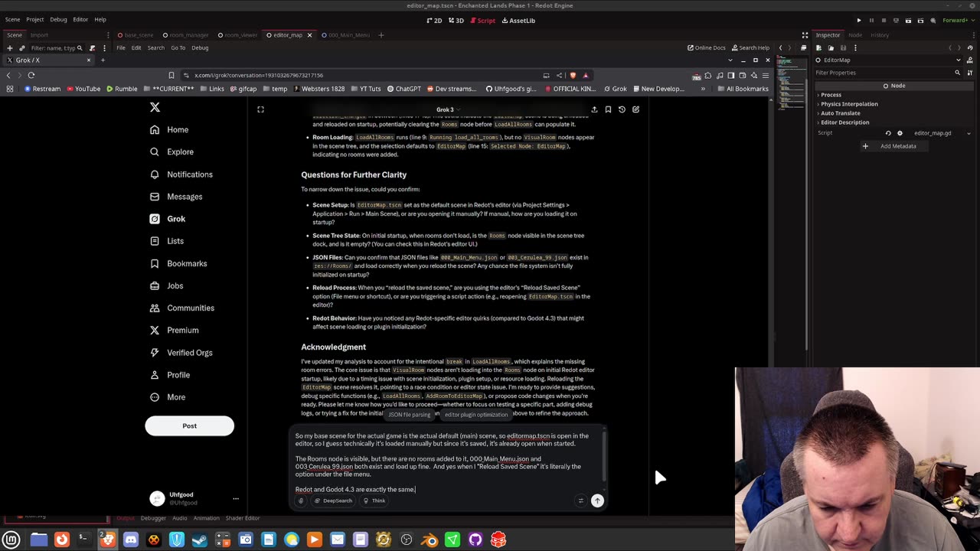Enable DeepSearch mode
Screen dimensions: 980x551
coord(333,500)
